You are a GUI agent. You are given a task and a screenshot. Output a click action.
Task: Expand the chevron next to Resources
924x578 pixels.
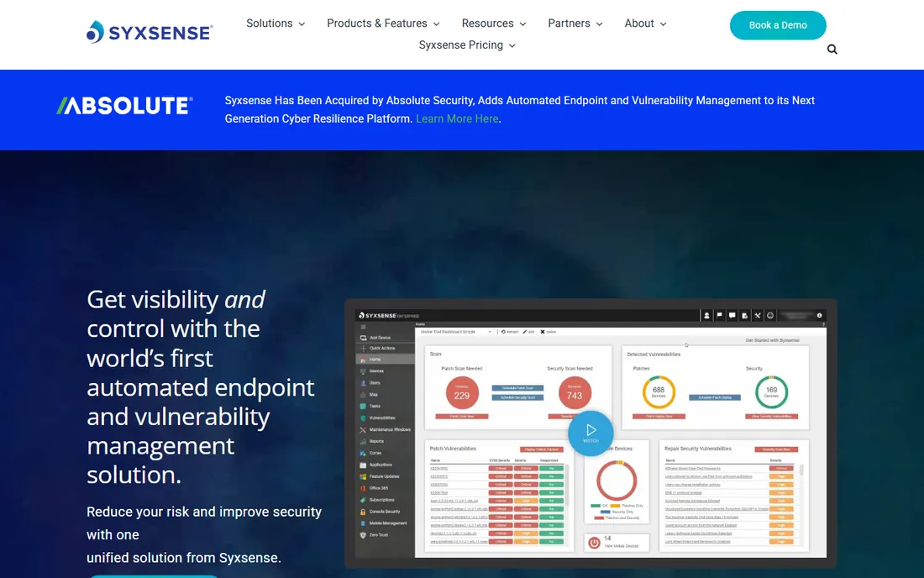(522, 24)
